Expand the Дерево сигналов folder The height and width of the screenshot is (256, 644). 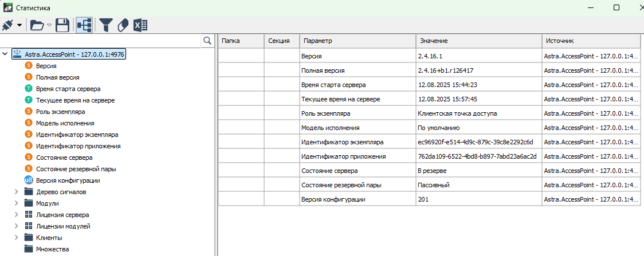17,192
